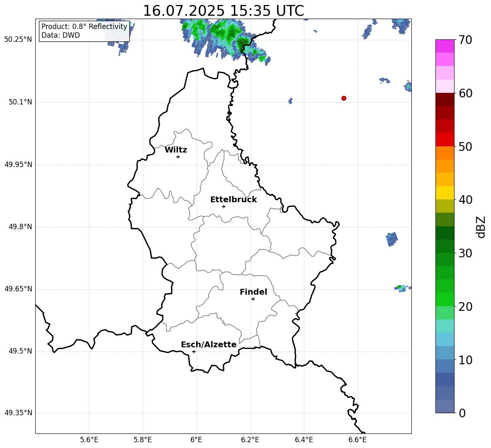Click the 6.2°E longitude label

(250, 440)
